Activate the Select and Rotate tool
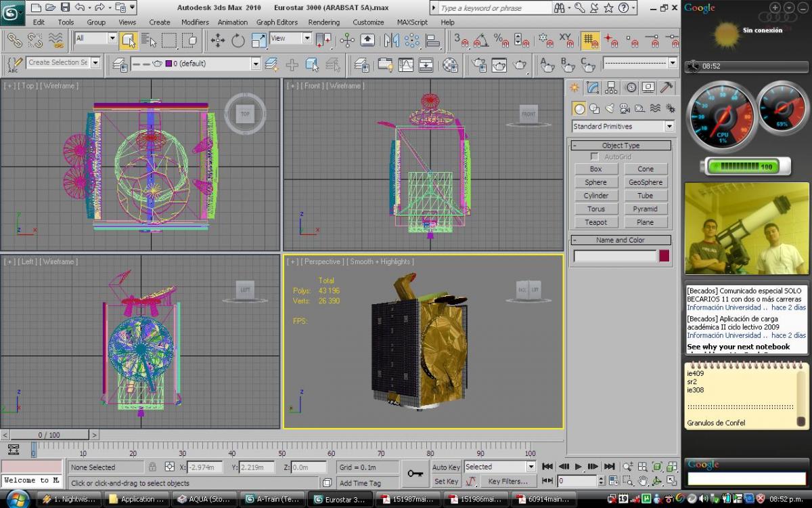This screenshot has width=812, height=508. (238, 40)
